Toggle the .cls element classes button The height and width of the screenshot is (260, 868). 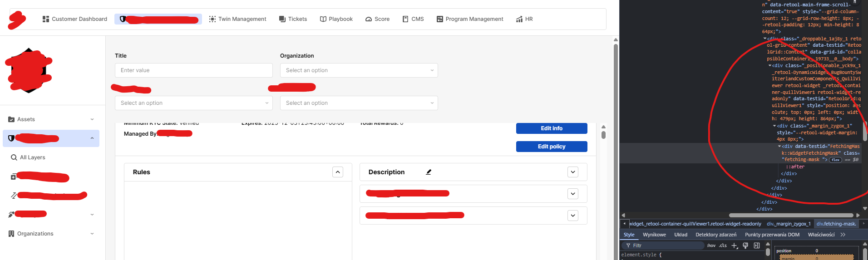coord(723,245)
